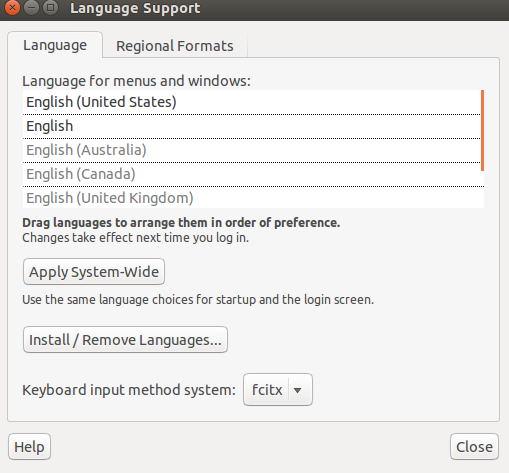Close the Language Support window with the red button

pos(12,7)
